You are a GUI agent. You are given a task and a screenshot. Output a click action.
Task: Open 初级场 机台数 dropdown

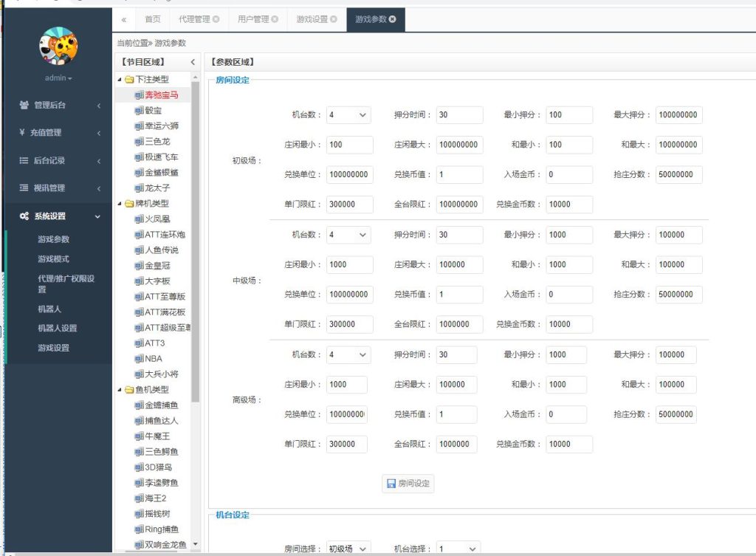click(x=348, y=114)
